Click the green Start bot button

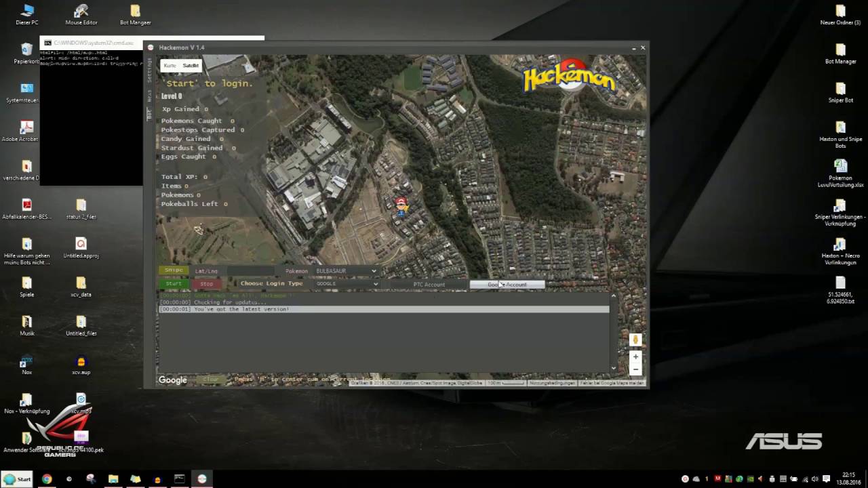pos(174,284)
